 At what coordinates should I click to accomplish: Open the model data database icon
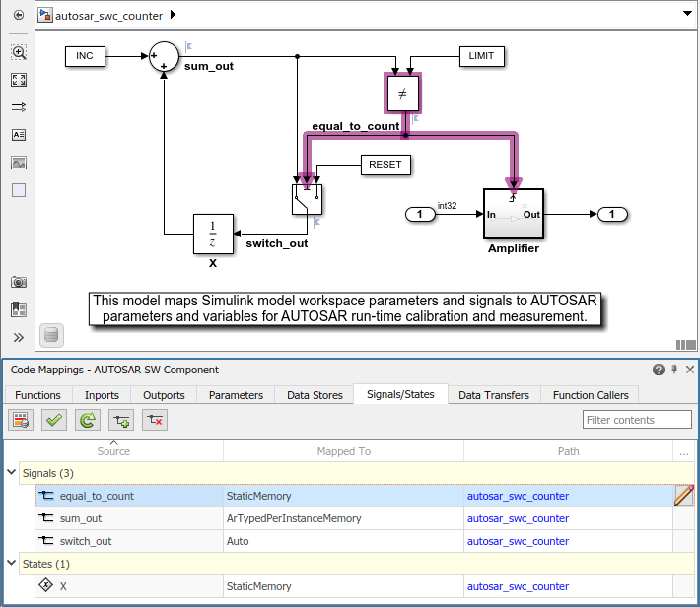point(51,335)
